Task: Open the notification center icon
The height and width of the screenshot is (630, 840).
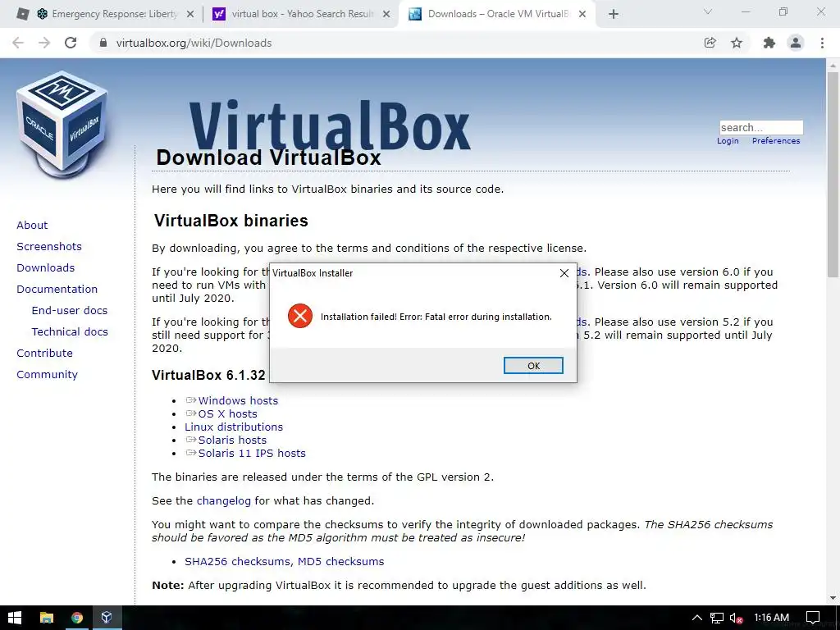Action: coord(813,618)
